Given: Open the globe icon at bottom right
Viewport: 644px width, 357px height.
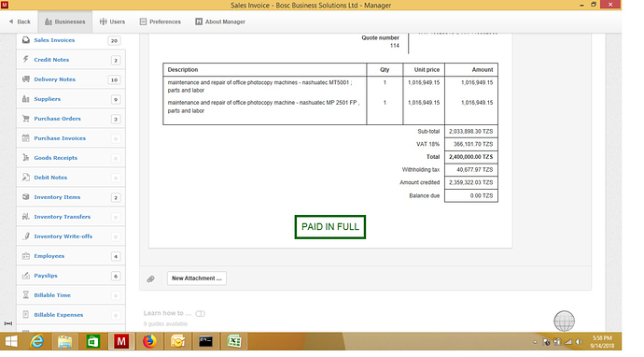Looking at the screenshot, I should point(565,321).
